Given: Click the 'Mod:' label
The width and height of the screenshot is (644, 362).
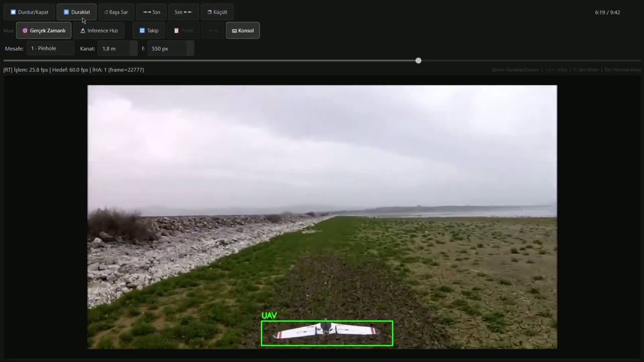Looking at the screenshot, I should click(9, 31).
